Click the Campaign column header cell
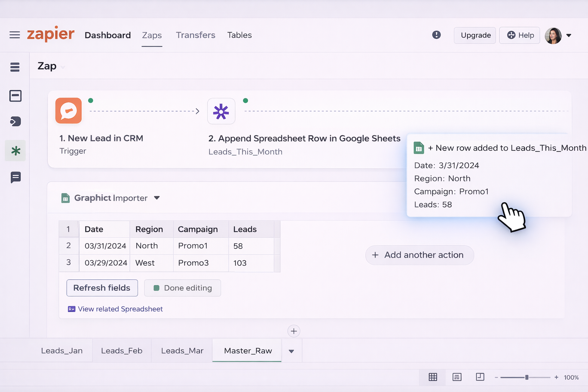Viewport: 588px width, 392px height. coord(201,229)
